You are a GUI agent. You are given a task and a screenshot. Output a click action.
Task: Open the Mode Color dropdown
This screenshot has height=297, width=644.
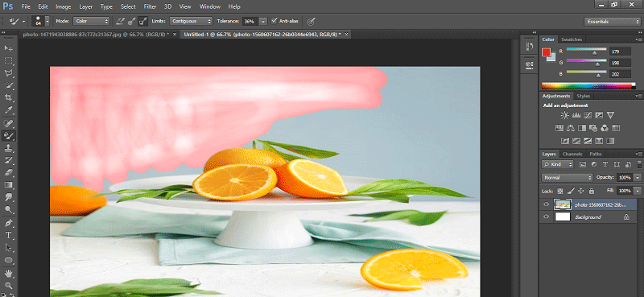(91, 21)
